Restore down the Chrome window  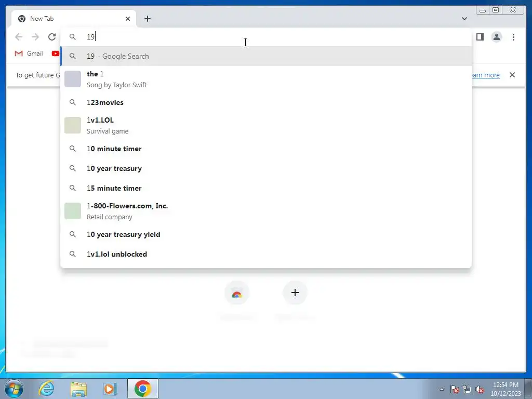coord(495,10)
